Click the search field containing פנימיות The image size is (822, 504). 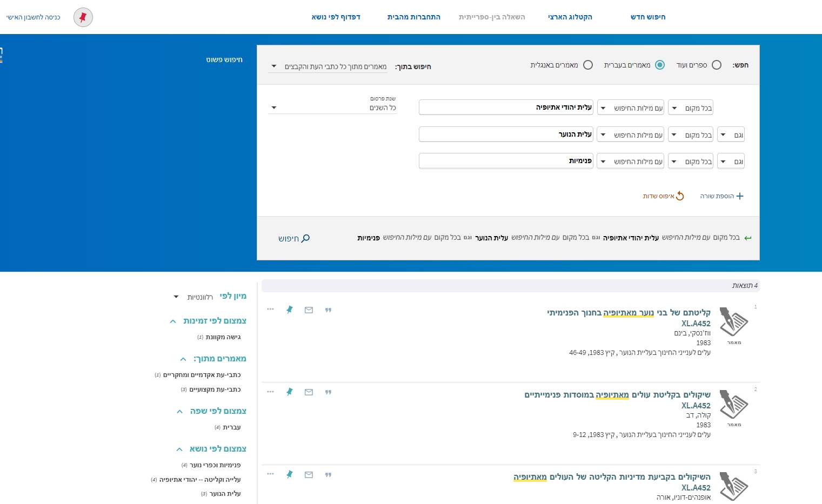505,161
